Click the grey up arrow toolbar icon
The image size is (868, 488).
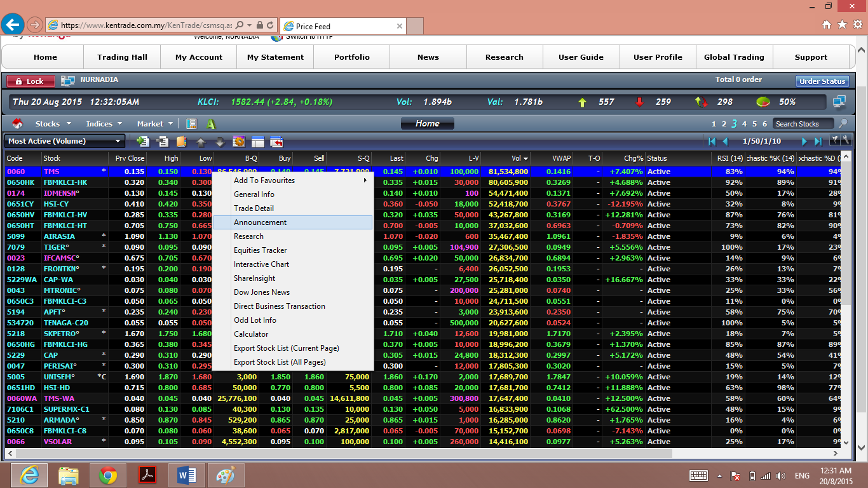pyautogui.click(x=201, y=142)
